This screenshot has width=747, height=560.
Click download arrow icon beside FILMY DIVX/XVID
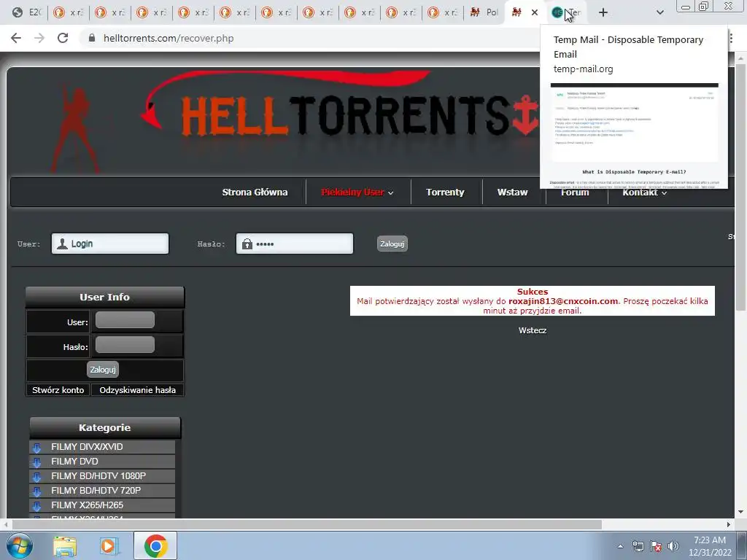36,448
